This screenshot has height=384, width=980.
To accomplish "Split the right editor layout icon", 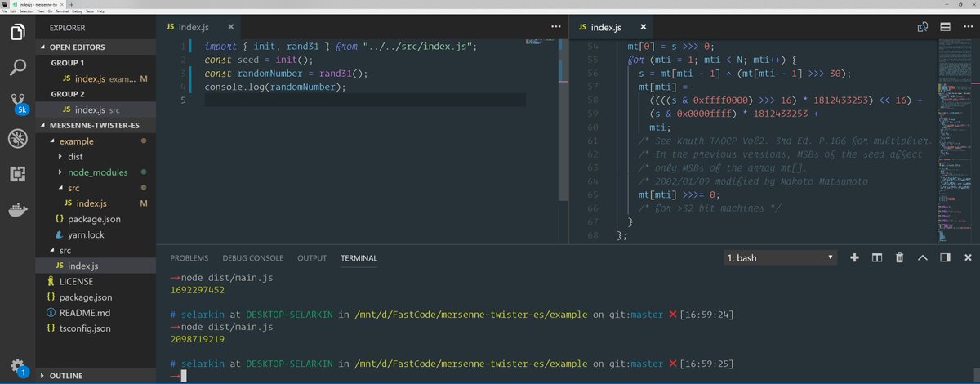I will click(x=945, y=27).
